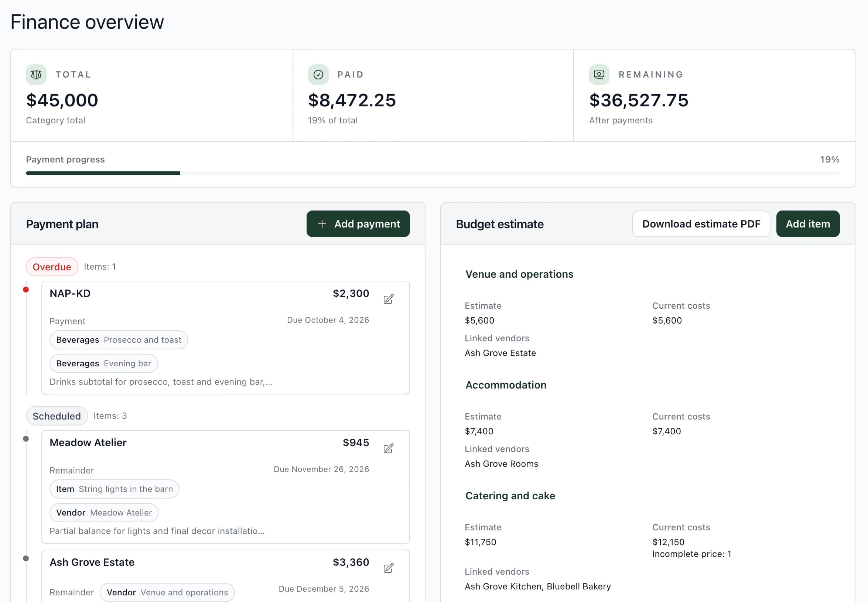Click the banknote Remaining icon
Viewport: 868px width, 602px height.
tap(599, 75)
